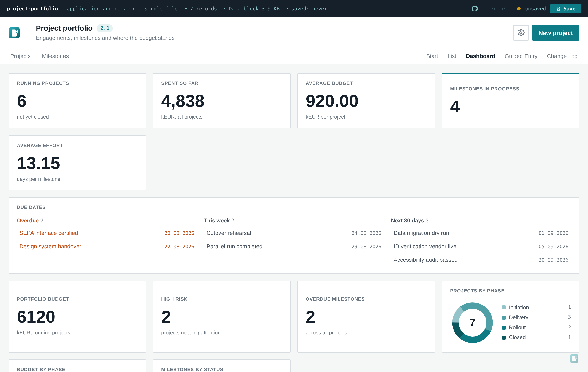
Task: Open the Change Log view
Action: [562, 56]
